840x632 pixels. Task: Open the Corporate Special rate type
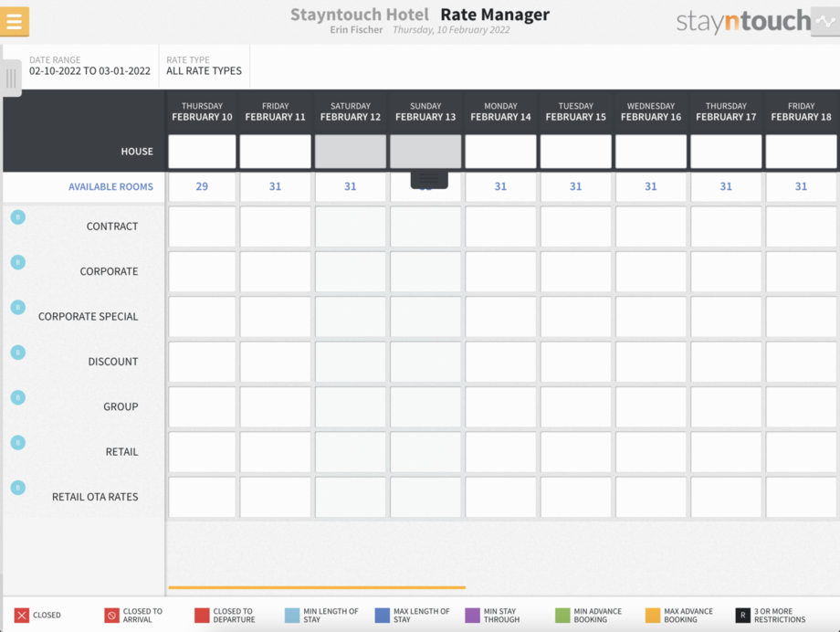[x=88, y=316]
